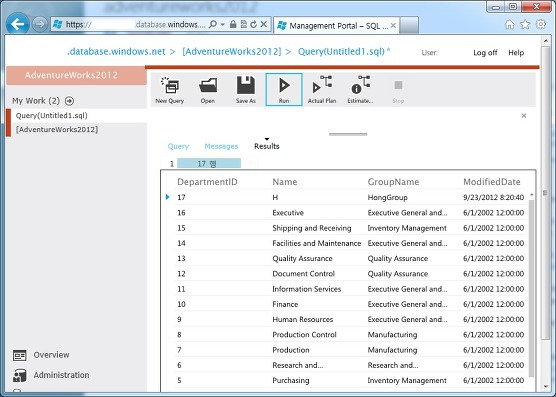Click the Finance cell
The height and width of the screenshot is (397, 556).
[285, 304]
